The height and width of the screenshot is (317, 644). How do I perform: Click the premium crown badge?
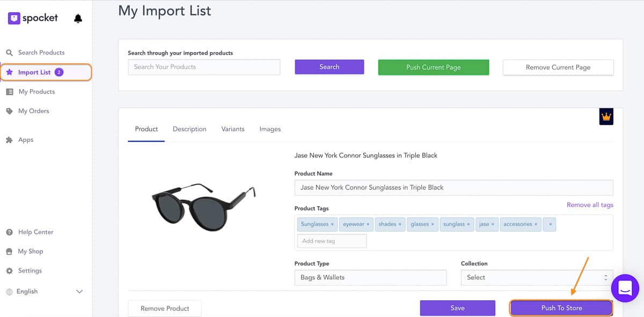(x=606, y=116)
